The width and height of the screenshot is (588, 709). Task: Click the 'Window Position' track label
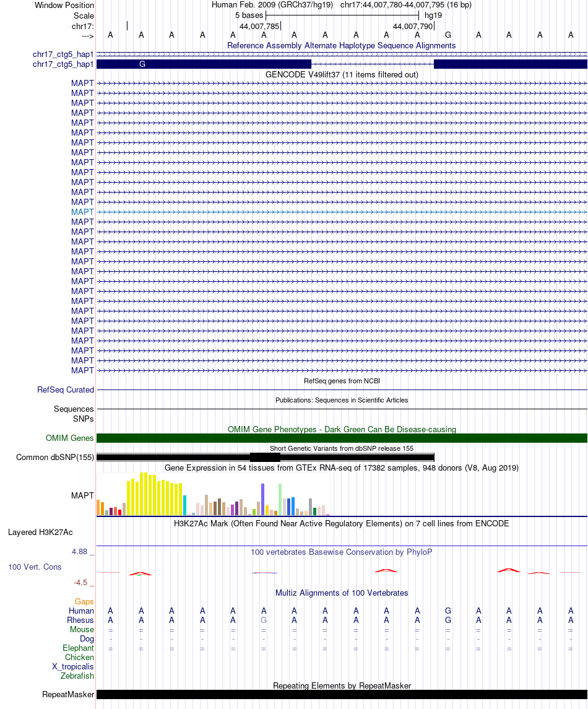[64, 5]
